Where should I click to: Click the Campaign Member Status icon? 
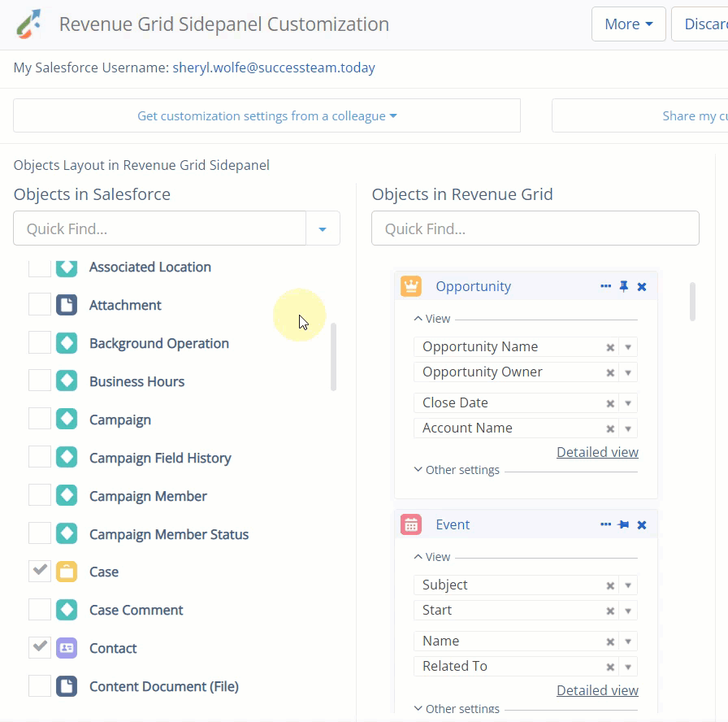coord(67,534)
